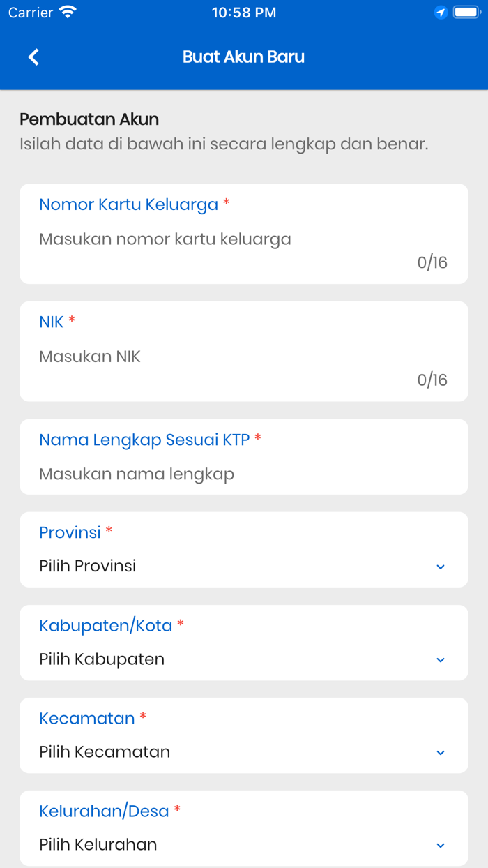
Task: Expand the Pilih Kabupaten selector
Action: pos(244,659)
